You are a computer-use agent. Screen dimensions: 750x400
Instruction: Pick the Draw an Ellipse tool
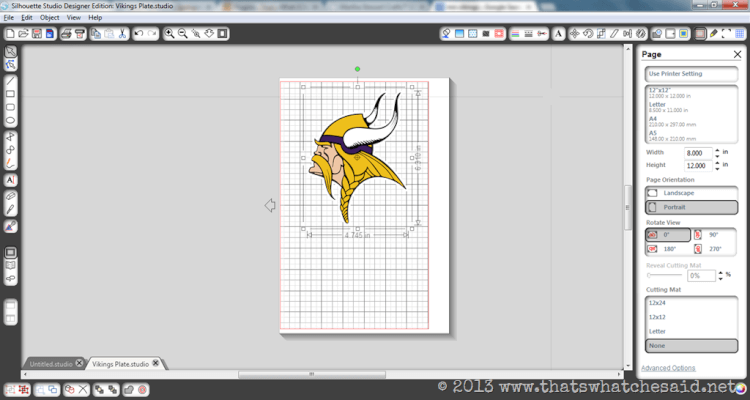11,121
